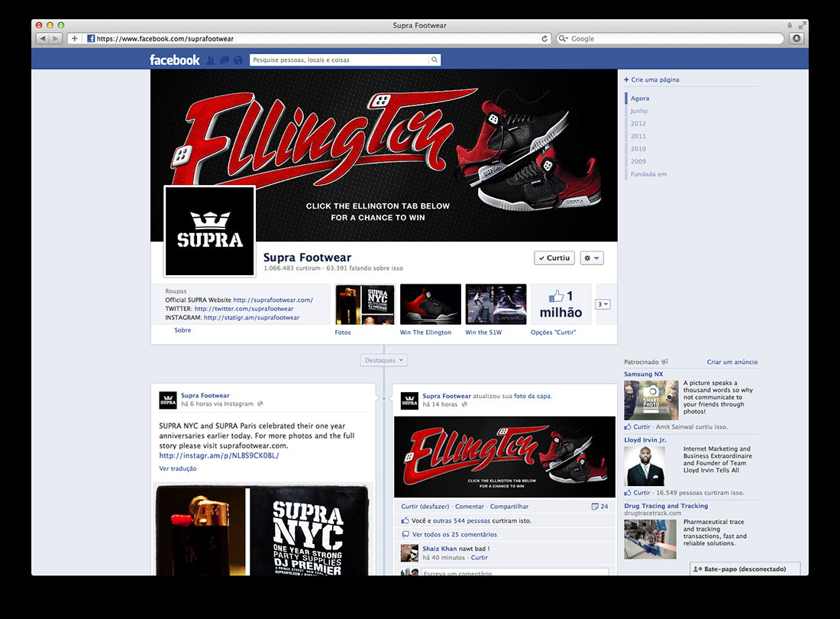This screenshot has height=619, width=840.
Task: Open the Sobre link
Action: (x=183, y=330)
